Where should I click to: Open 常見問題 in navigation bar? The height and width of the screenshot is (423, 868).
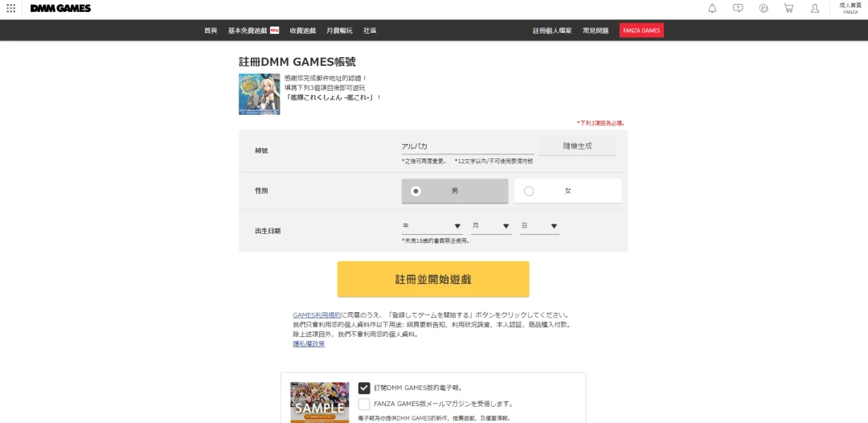pyautogui.click(x=596, y=31)
